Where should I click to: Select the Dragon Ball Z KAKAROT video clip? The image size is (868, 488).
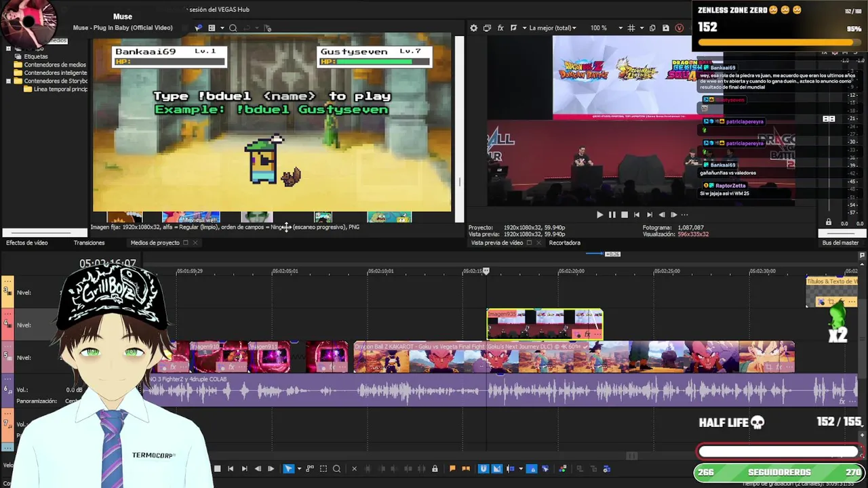point(574,357)
